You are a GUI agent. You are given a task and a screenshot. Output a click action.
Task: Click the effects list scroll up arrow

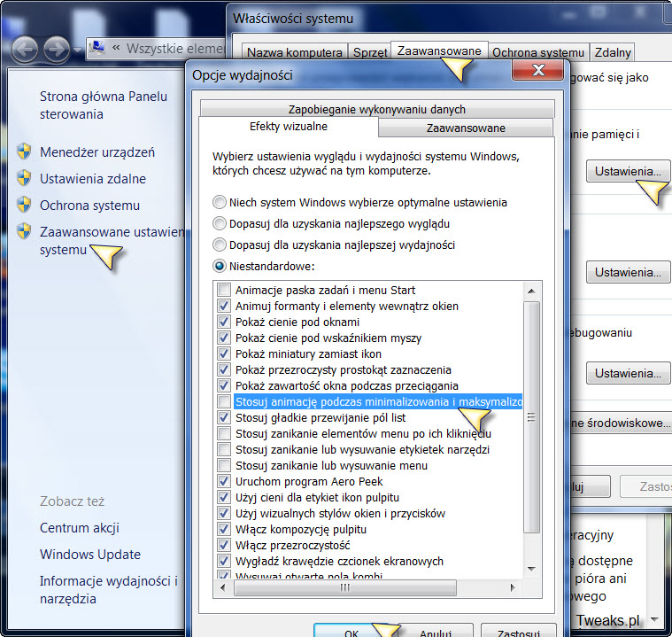pyautogui.click(x=531, y=291)
